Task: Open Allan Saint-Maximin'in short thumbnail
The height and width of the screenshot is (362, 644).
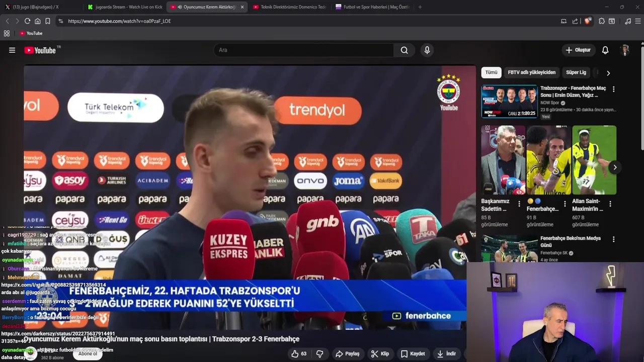Action: pyautogui.click(x=594, y=160)
